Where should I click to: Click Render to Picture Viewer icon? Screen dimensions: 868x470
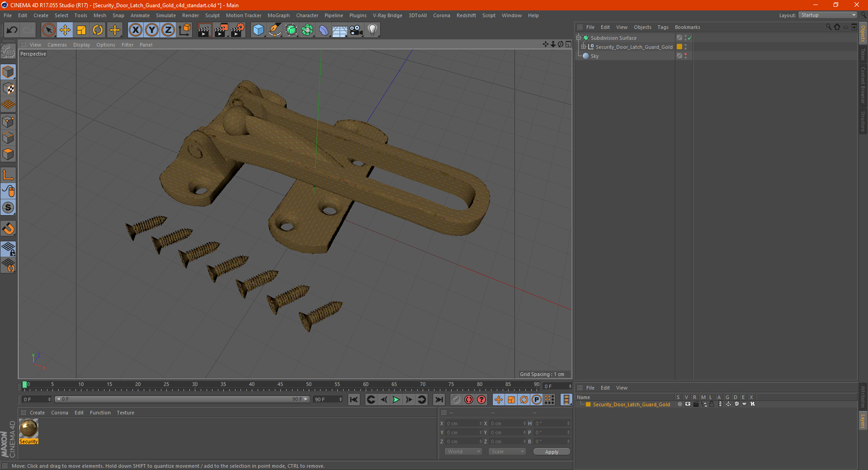[221, 30]
